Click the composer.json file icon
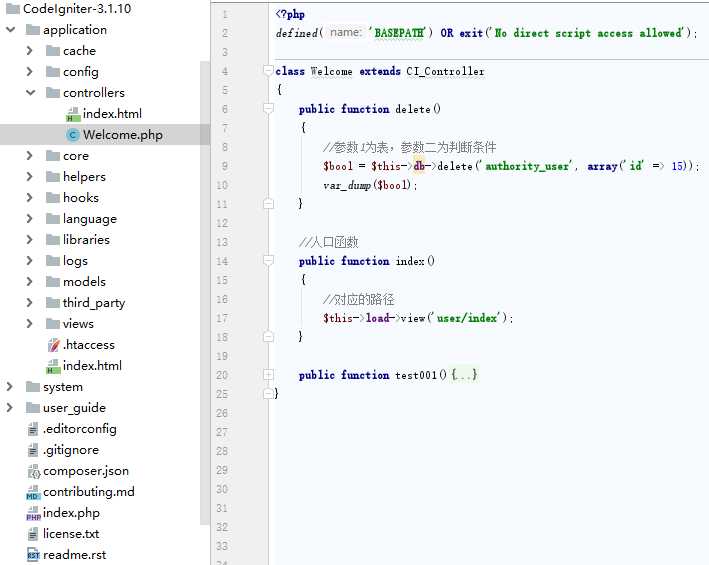This screenshot has height=565, width=709. tap(33, 471)
